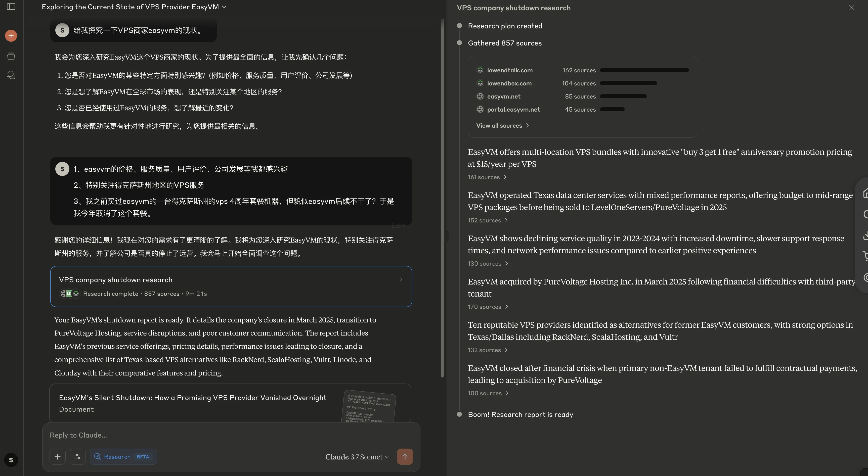
Task: Click the easyvm.net globe icon
Action: click(x=480, y=96)
